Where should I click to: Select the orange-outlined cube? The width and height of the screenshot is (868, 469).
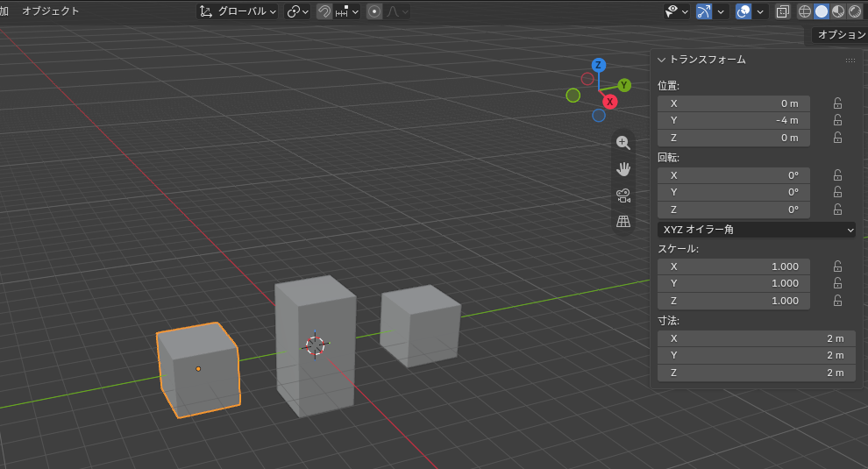coord(199,369)
